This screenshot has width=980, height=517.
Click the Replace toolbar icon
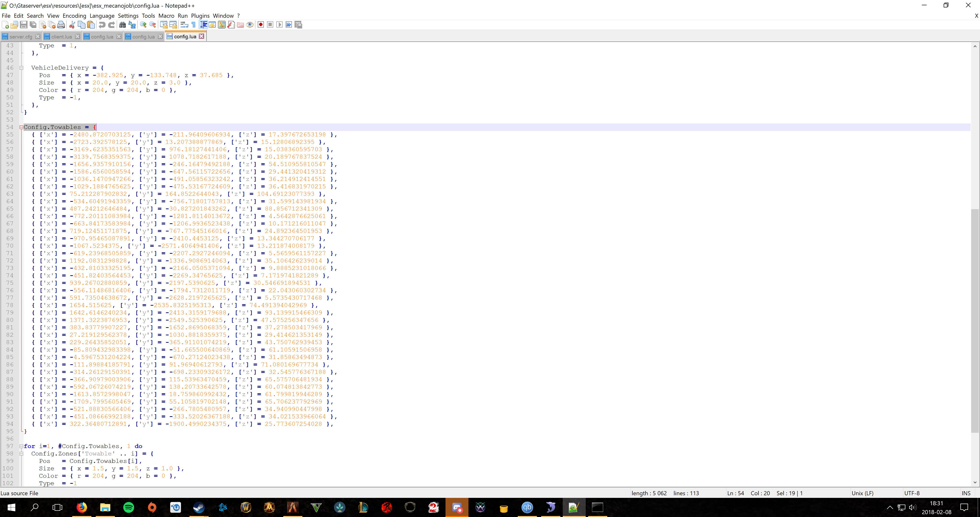132,25
